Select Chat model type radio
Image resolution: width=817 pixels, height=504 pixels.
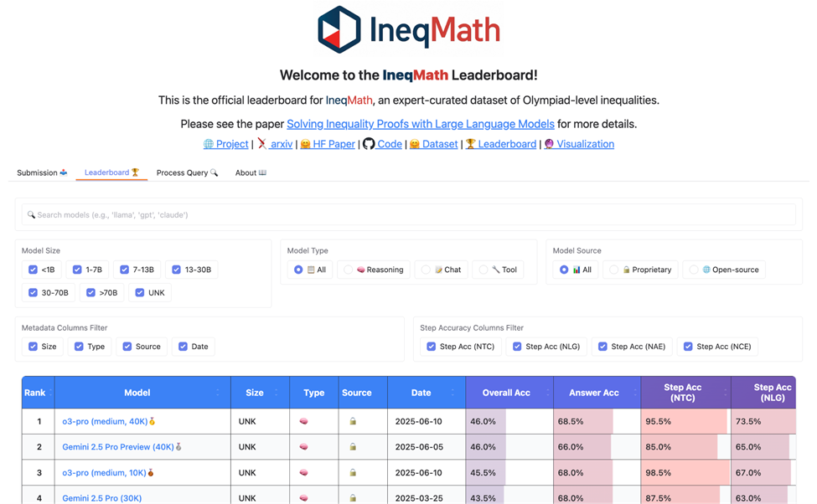pyautogui.click(x=426, y=270)
